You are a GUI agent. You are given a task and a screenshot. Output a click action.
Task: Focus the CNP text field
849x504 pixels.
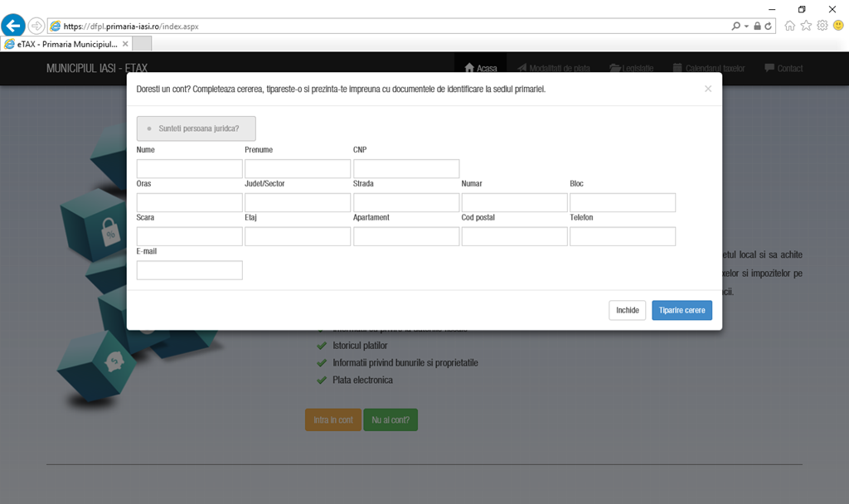[x=406, y=169]
